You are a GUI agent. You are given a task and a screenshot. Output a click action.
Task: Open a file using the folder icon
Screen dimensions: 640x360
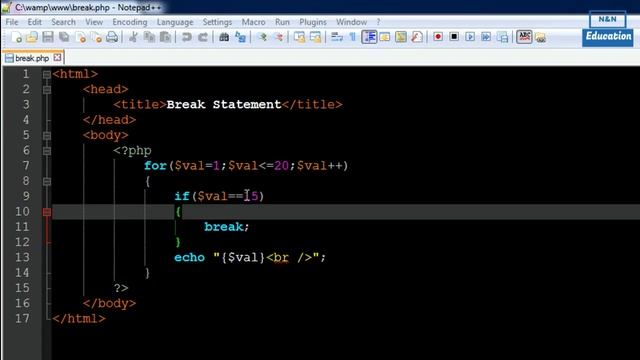point(32,38)
